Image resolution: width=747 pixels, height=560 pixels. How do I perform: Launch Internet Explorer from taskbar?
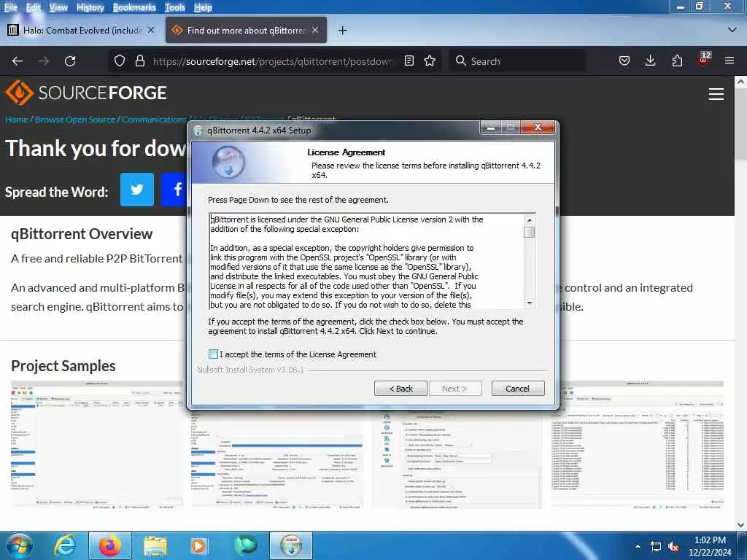tap(65, 545)
